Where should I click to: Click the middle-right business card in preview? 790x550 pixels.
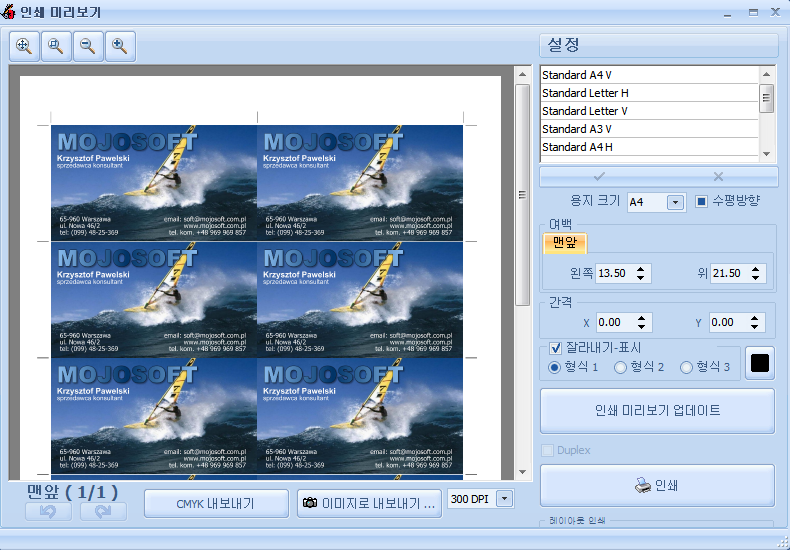[x=360, y=300]
